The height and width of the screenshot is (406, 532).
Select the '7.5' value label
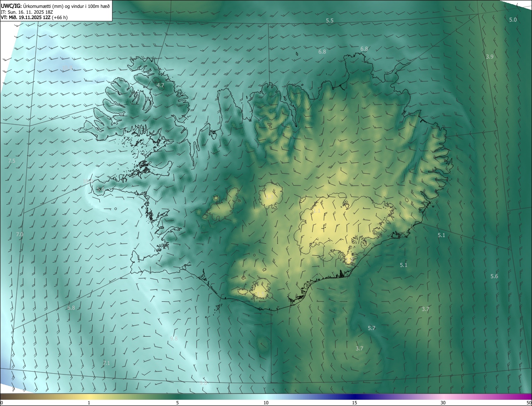[x=12, y=161]
